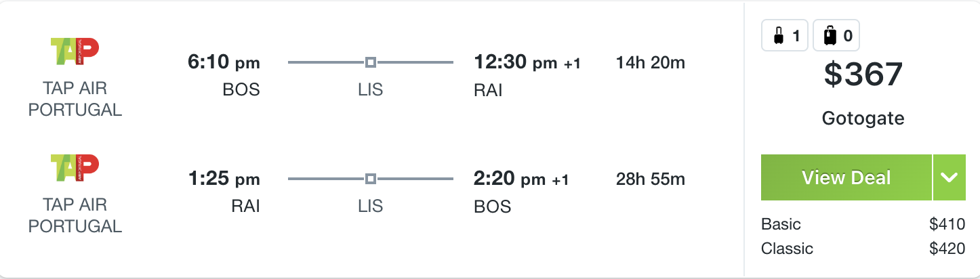Click the 2:20 pm +1 return arrival time
Viewport: 980px width, 279px height.
521,180
